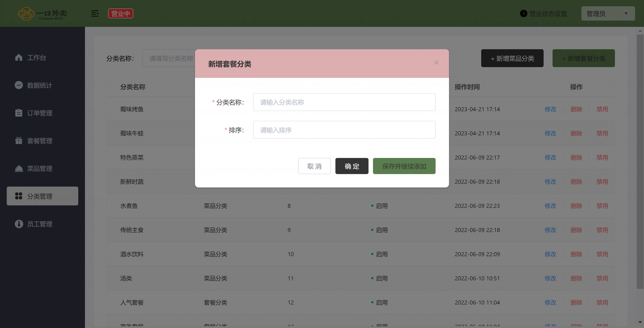Click 确定 button
The width and height of the screenshot is (644, 328).
352,166
